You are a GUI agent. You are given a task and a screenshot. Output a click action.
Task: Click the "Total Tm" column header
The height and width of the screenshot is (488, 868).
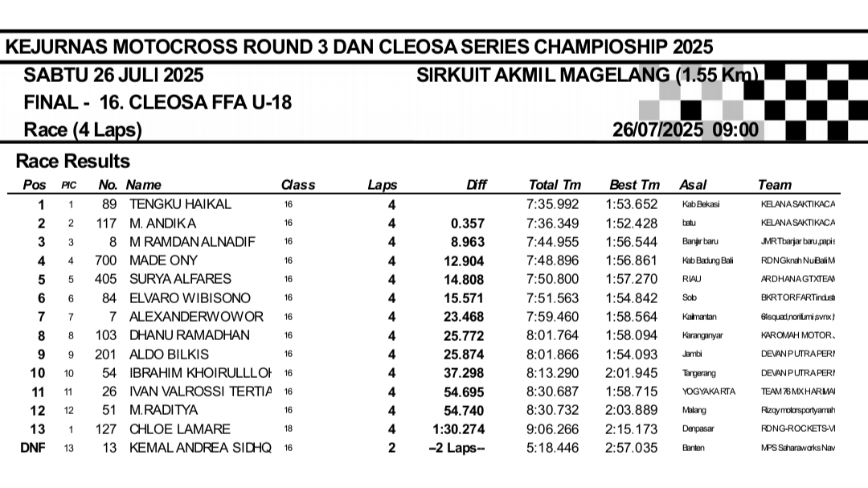click(x=555, y=185)
